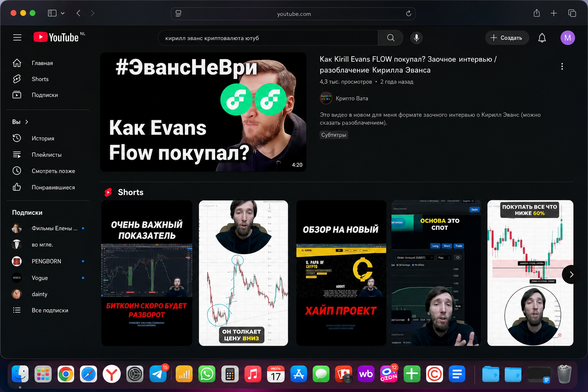Open Music app from the Dock
Image resolution: width=588 pixels, height=392 pixels.
tap(253, 374)
